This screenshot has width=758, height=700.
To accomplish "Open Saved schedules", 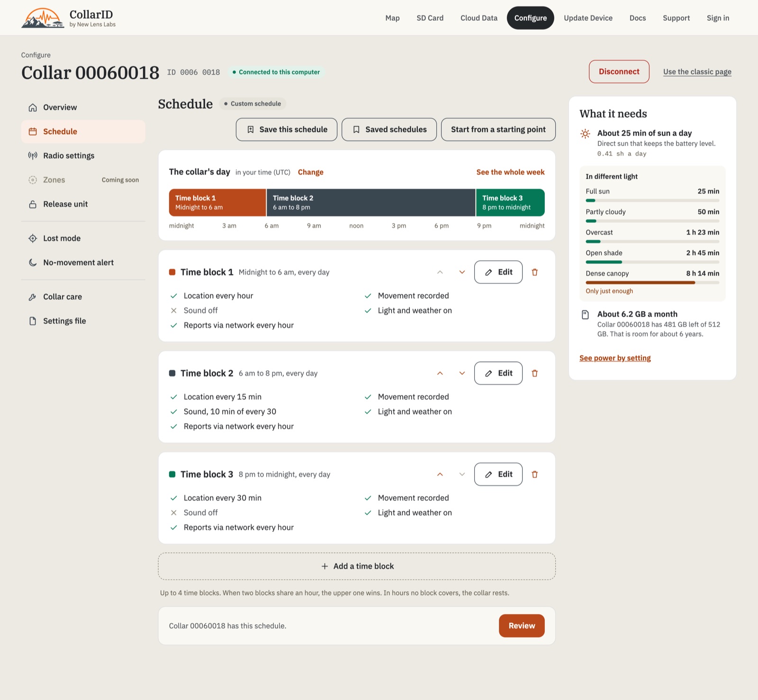I will click(x=389, y=129).
